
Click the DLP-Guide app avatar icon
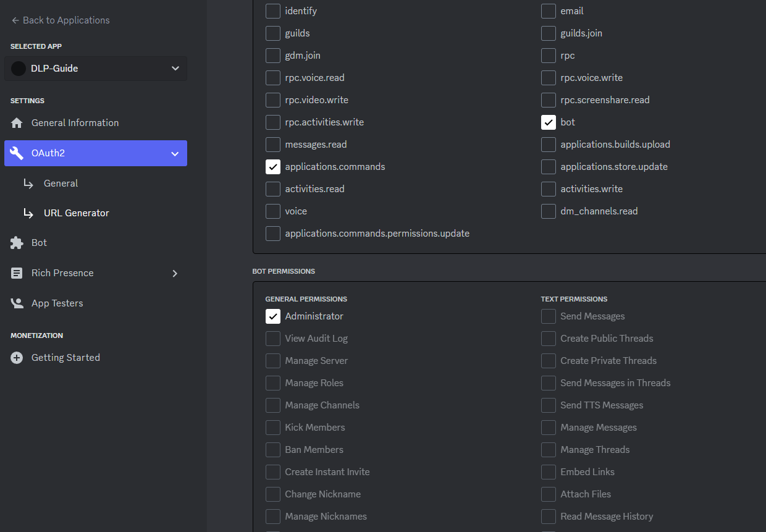tap(19, 69)
